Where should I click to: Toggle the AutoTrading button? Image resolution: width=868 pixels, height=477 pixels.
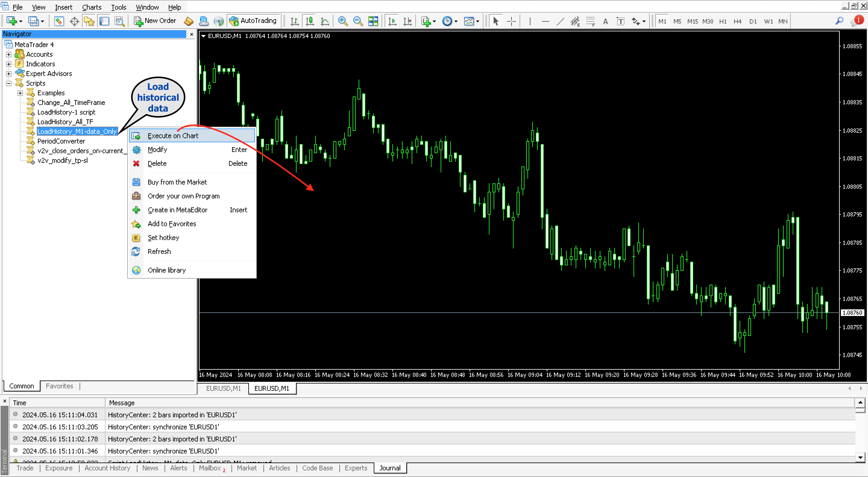(x=253, y=21)
